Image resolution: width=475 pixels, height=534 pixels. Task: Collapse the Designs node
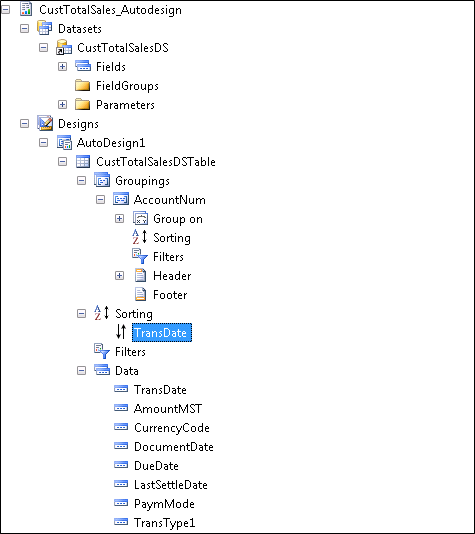point(25,123)
